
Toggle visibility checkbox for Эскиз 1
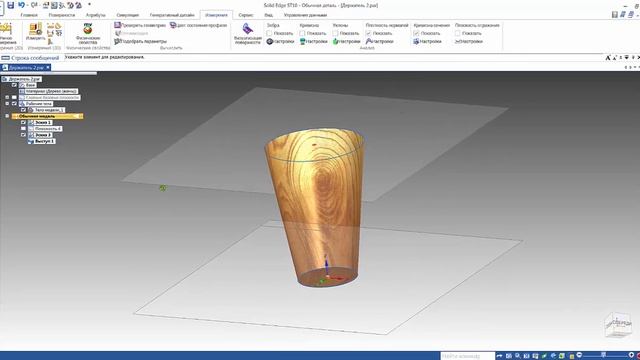click(23, 122)
